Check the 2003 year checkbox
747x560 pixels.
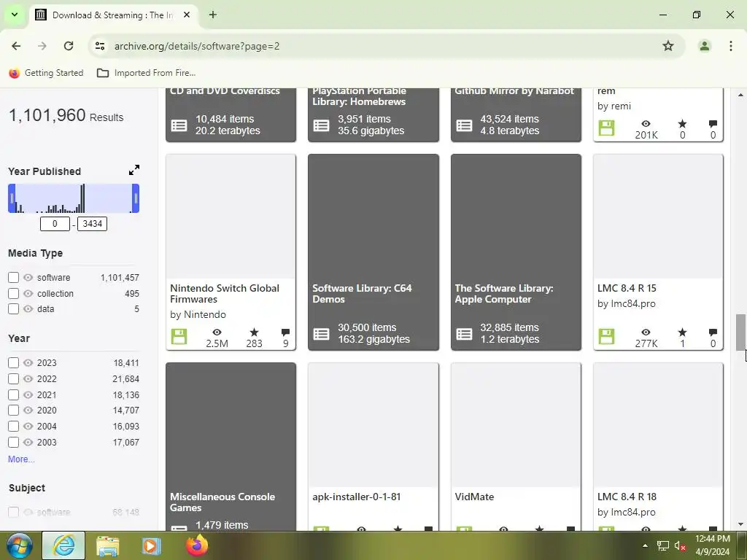(x=13, y=442)
